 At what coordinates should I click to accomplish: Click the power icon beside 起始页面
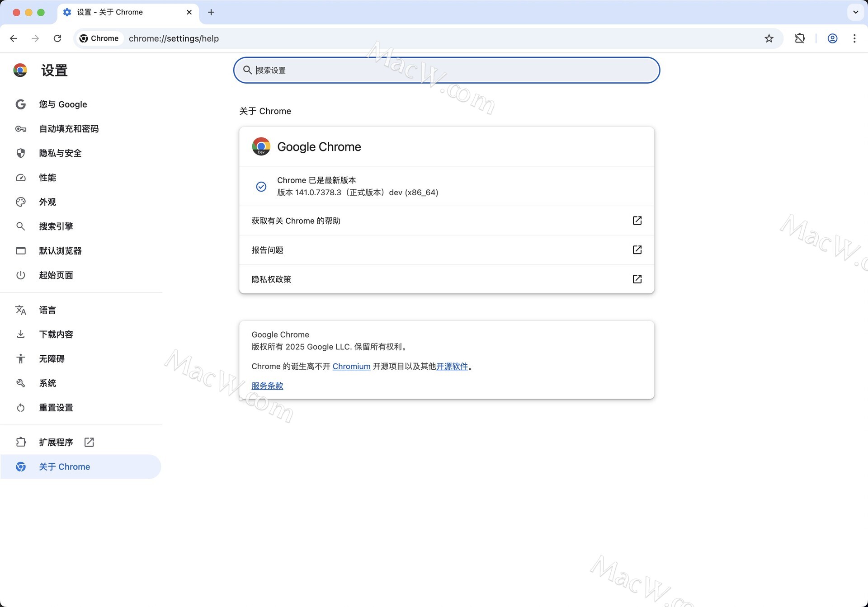(x=20, y=275)
